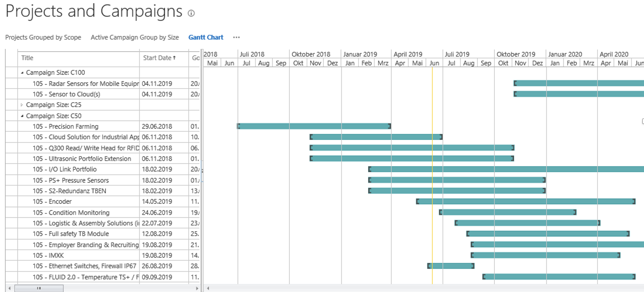
Task: Open Active Campaign Group by Size view
Action: (135, 37)
